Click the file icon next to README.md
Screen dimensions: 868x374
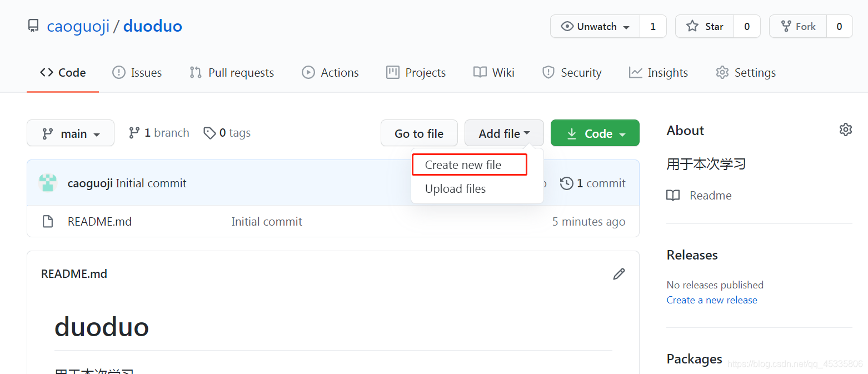click(x=48, y=222)
